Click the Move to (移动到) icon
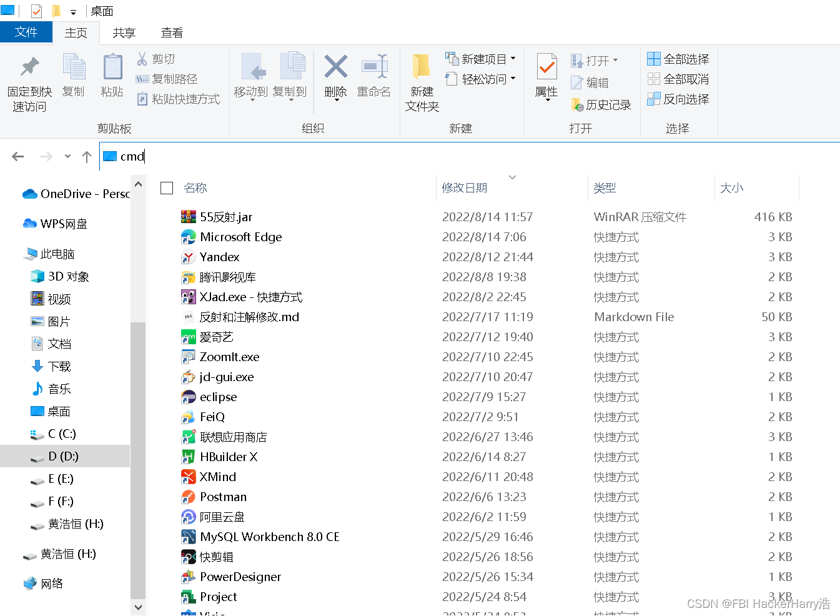Screen dimensions: 840x616 coord(253,67)
